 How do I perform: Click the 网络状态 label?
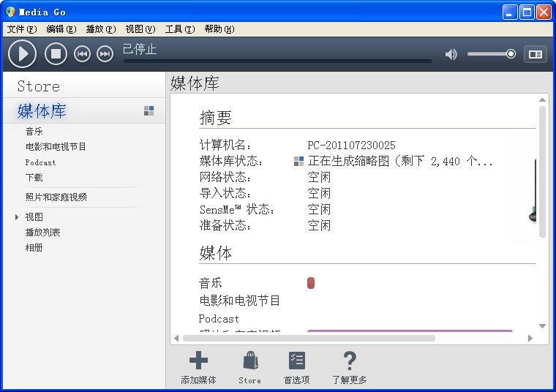pyautogui.click(x=225, y=177)
